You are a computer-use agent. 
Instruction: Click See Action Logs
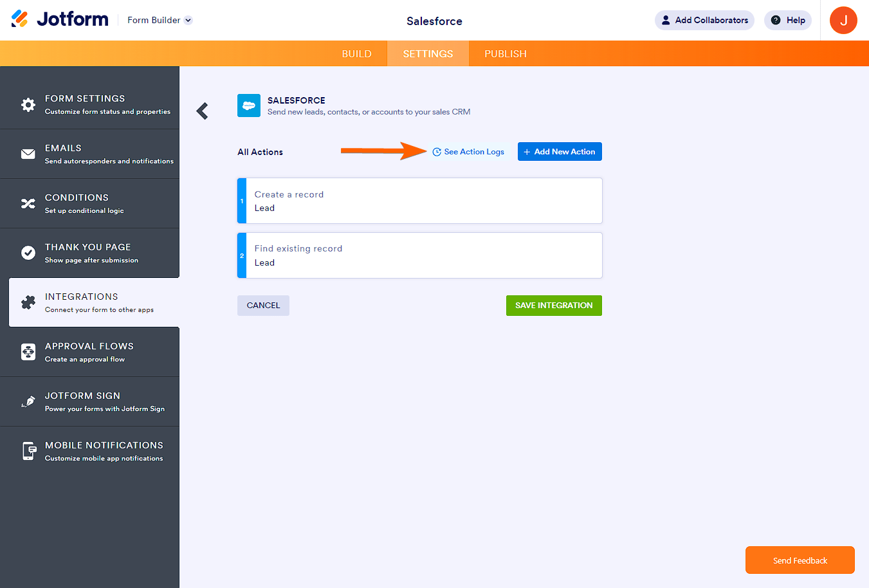click(x=469, y=151)
